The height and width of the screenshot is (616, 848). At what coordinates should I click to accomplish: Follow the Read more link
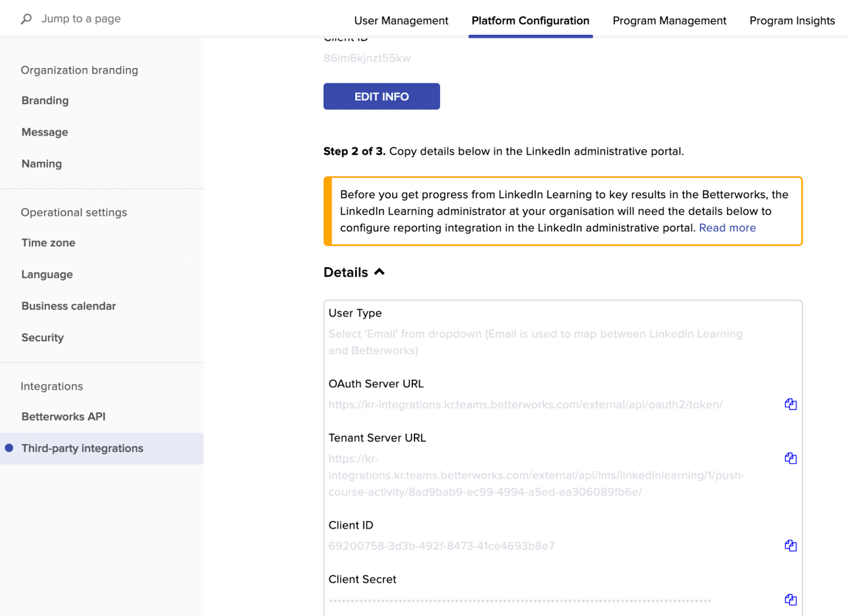point(727,228)
